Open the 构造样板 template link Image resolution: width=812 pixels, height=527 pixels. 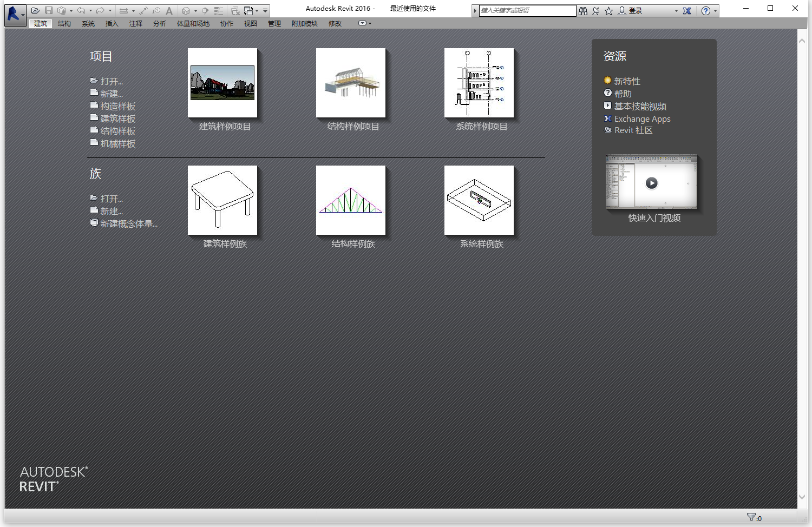coord(118,106)
